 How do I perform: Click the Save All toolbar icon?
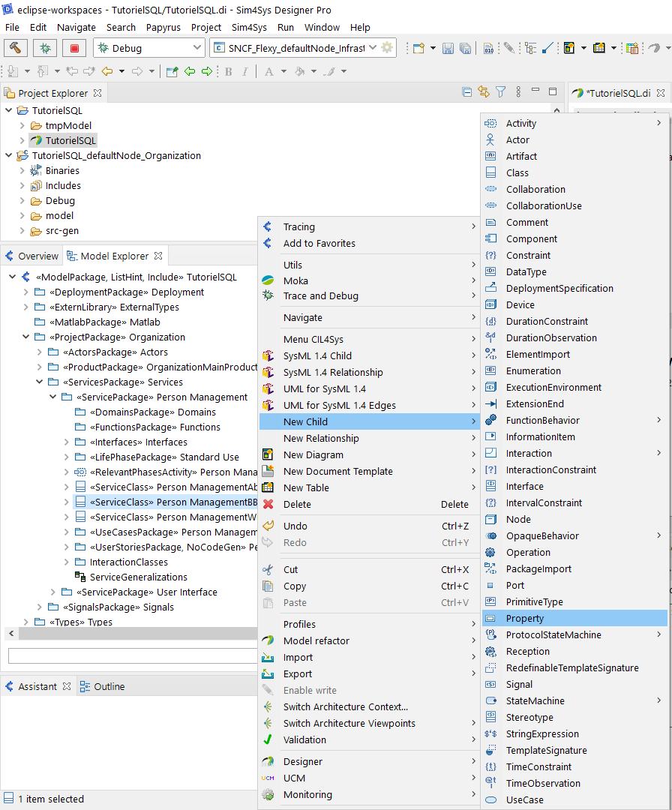[466, 48]
